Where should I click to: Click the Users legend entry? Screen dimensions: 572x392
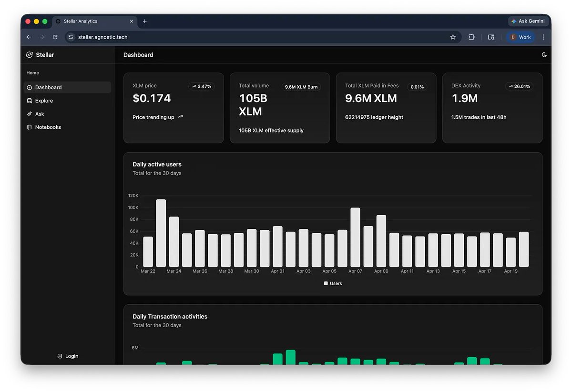click(333, 283)
